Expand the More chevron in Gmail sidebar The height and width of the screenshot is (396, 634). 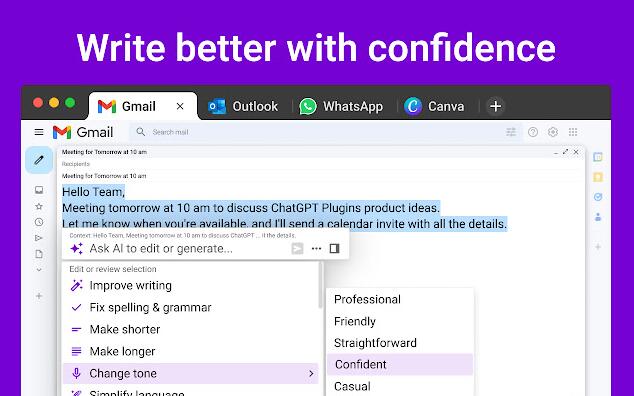click(x=39, y=269)
